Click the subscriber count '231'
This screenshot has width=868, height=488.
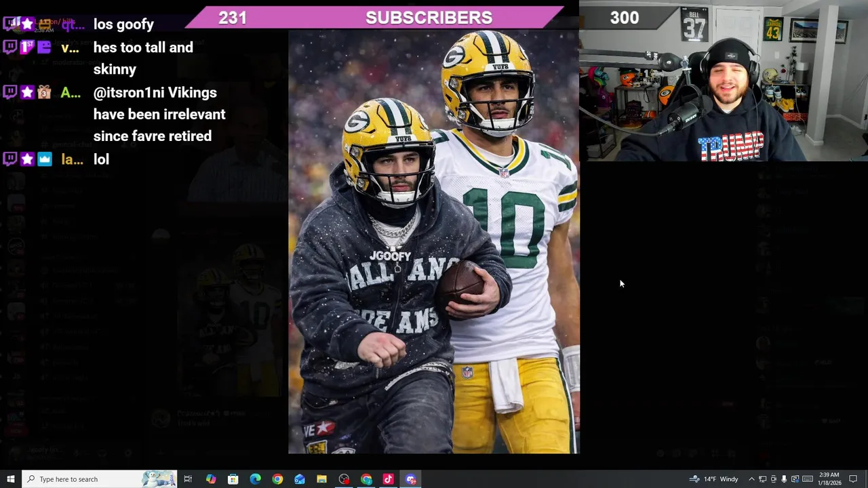click(233, 18)
